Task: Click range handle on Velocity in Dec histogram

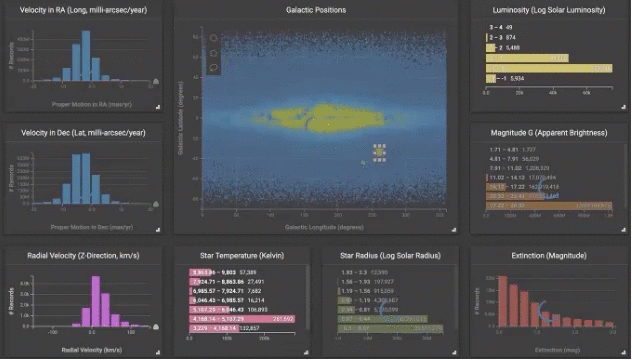Action: 156,204
